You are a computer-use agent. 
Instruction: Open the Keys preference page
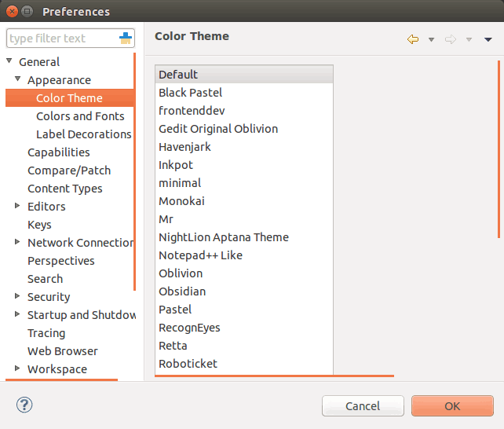coord(39,225)
